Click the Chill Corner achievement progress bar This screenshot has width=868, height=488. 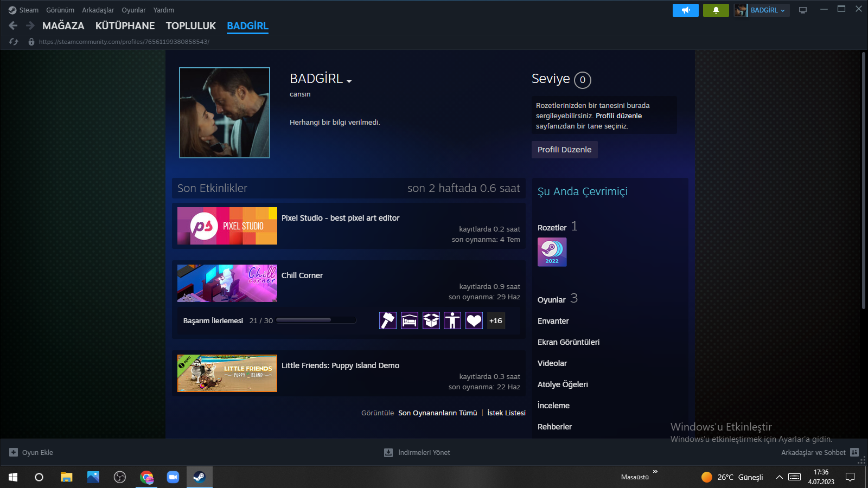click(x=316, y=320)
